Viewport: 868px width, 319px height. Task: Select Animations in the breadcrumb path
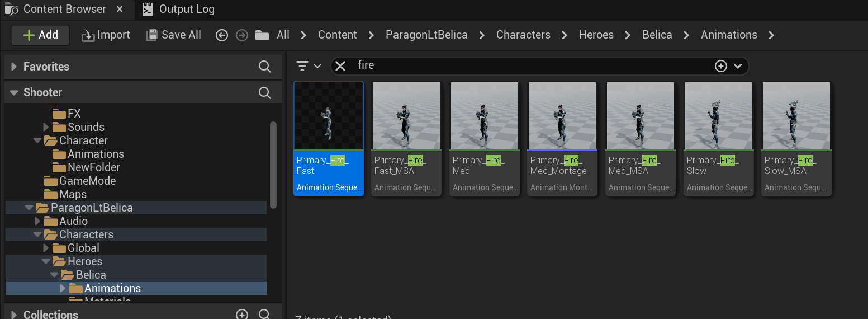tap(729, 35)
